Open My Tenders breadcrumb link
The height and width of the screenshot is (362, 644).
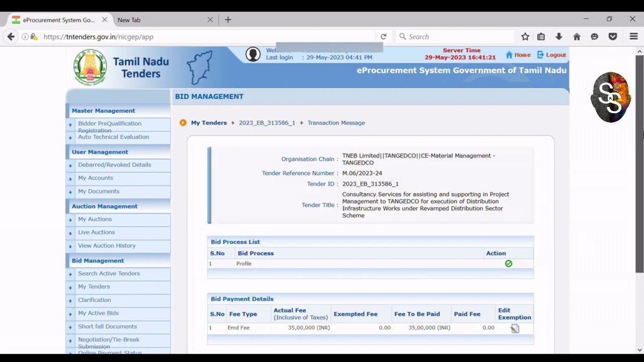tap(209, 123)
